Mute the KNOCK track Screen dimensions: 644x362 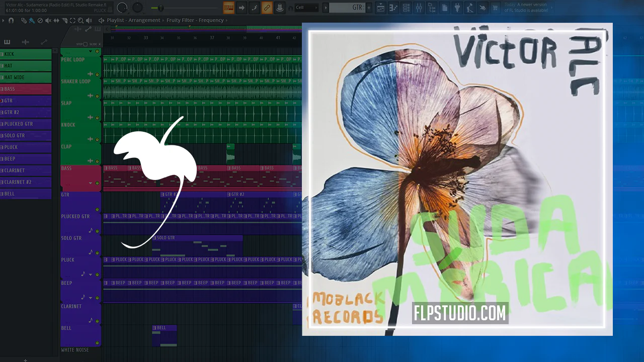[x=98, y=139]
